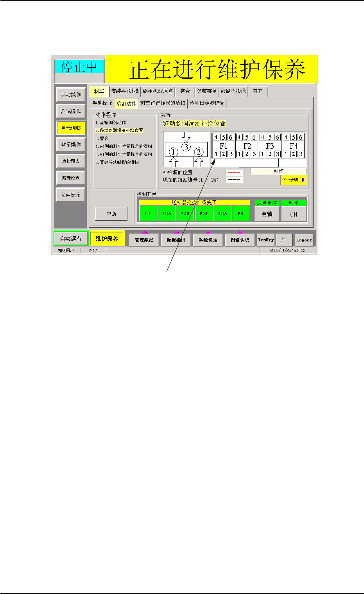The width and height of the screenshot is (364, 594).
Task: Toggle the green F1 feeder switch
Action: [148, 214]
